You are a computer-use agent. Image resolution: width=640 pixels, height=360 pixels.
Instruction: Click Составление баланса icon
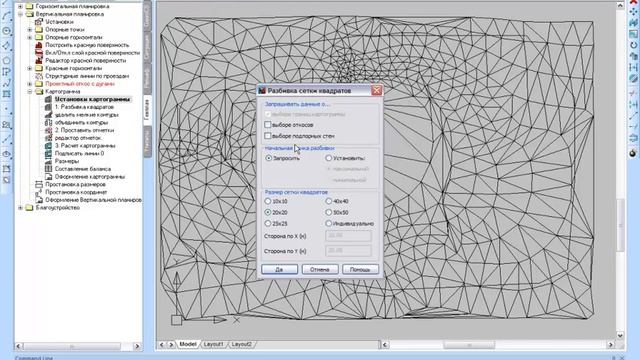click(48, 169)
